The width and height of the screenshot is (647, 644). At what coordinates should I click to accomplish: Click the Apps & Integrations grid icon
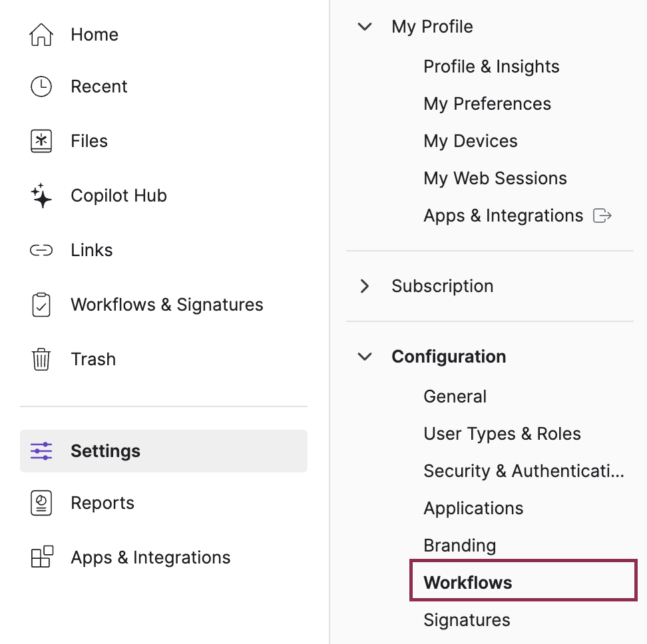[42, 557]
